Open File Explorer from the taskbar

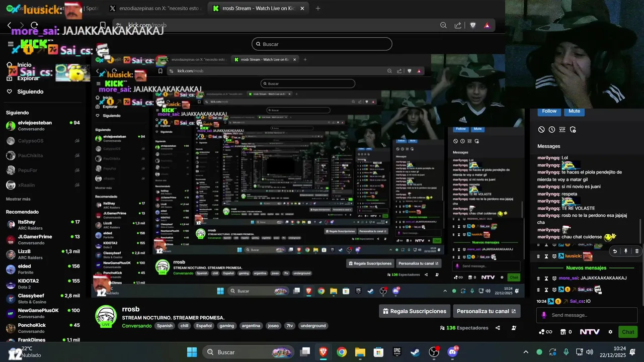pyautogui.click(x=360, y=352)
